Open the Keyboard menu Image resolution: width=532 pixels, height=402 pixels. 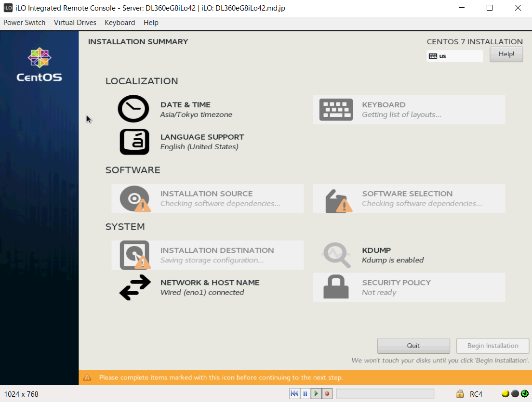point(120,23)
